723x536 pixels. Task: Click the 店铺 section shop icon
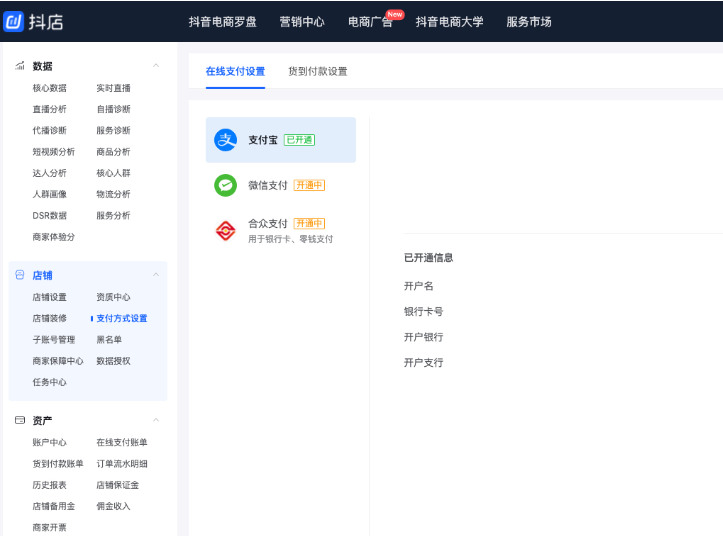[20, 275]
